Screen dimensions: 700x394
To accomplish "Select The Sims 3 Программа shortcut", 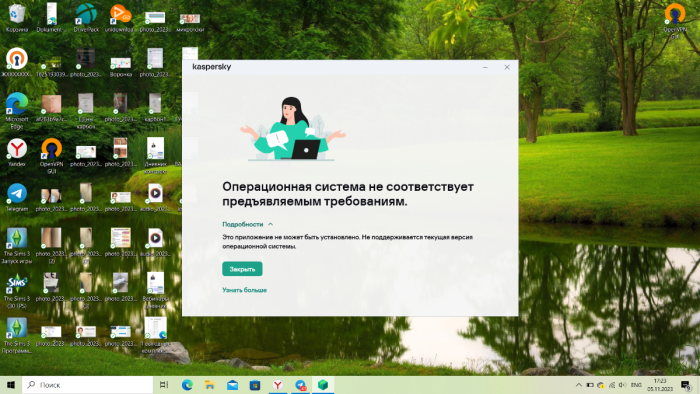I will 17,336.
